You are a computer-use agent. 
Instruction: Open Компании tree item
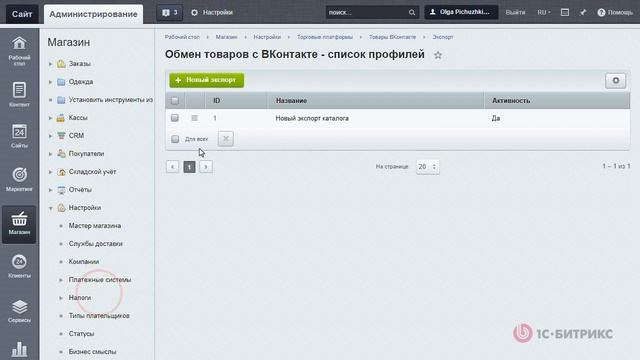pos(84,262)
